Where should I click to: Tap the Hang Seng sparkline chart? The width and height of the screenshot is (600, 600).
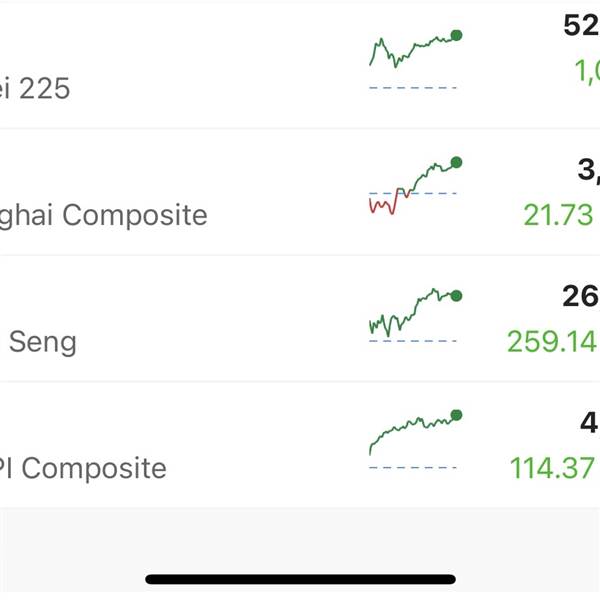pos(416,315)
